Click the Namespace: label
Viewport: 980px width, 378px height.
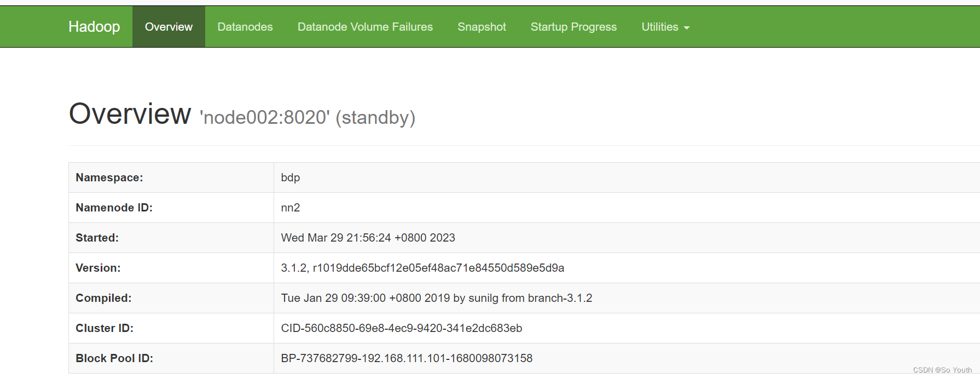(x=109, y=177)
